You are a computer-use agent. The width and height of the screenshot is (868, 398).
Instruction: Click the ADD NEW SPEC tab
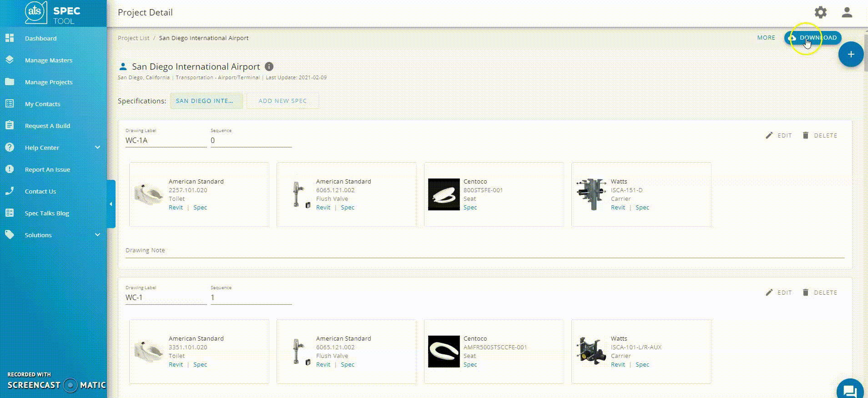tap(283, 101)
